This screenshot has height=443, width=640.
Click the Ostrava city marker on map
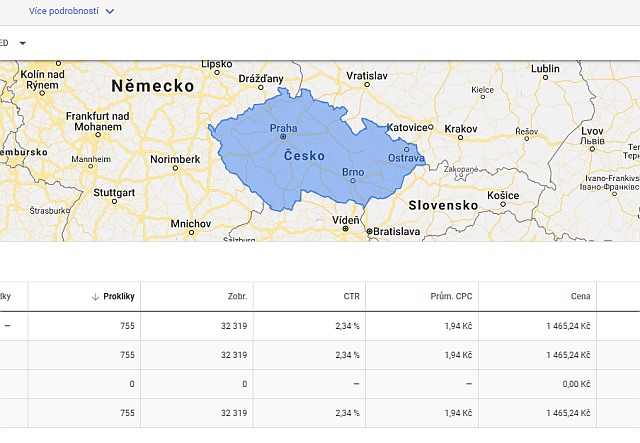(x=407, y=149)
